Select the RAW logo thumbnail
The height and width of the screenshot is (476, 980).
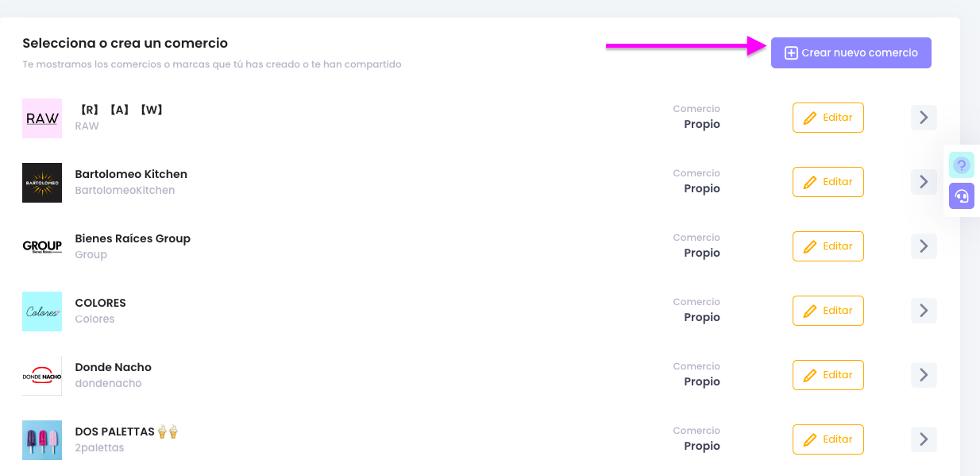pyautogui.click(x=41, y=118)
